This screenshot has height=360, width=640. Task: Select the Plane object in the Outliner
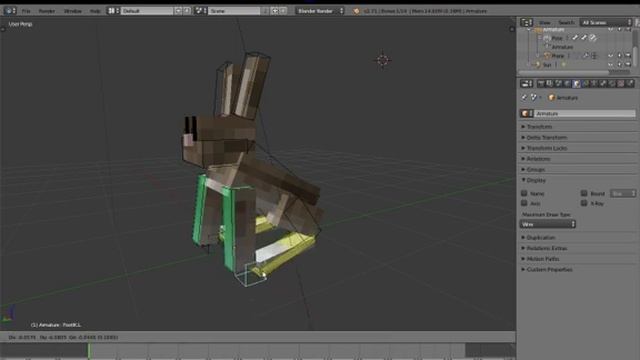557,56
